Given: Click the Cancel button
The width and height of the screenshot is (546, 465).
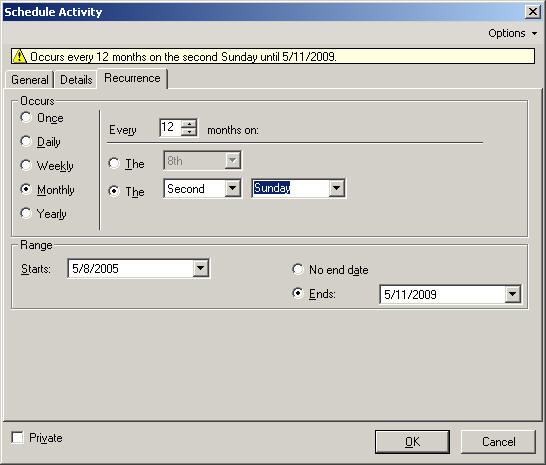Looking at the screenshot, I should tap(498, 442).
